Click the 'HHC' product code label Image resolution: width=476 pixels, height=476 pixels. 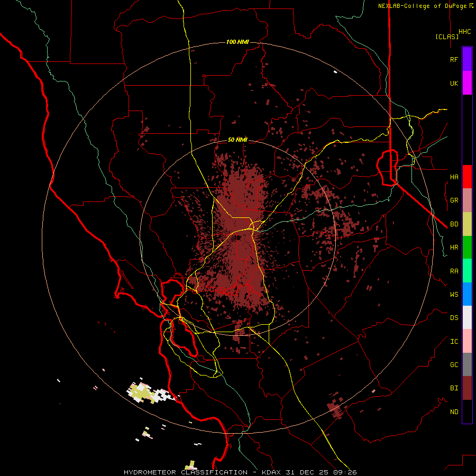point(465,32)
